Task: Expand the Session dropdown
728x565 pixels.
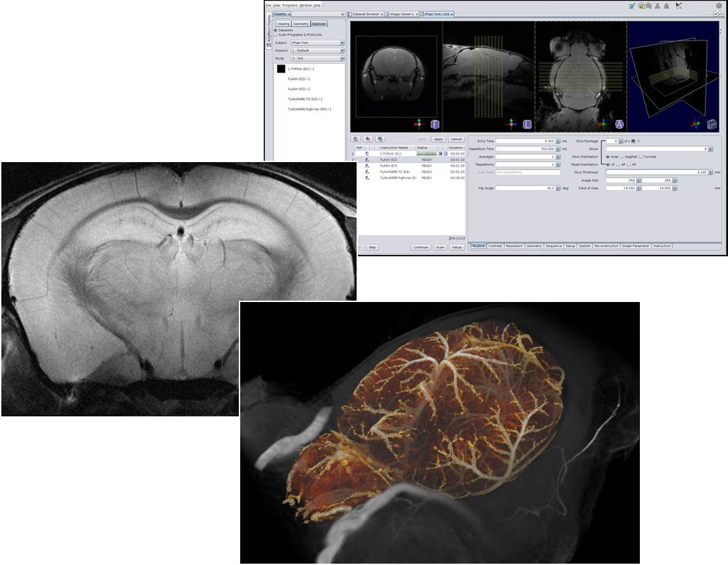Action: coord(317,50)
